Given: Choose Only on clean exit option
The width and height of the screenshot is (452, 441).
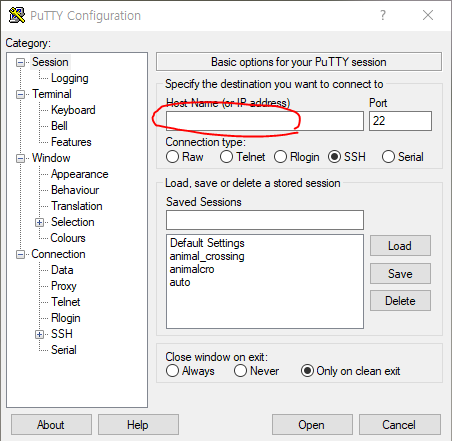Looking at the screenshot, I should pos(307,371).
